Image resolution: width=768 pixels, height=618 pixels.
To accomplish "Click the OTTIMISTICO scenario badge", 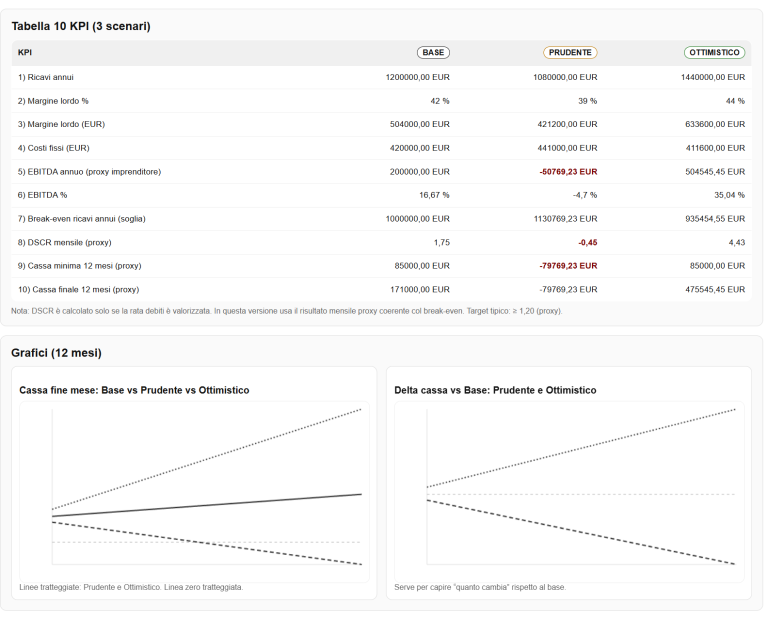I will [714, 53].
